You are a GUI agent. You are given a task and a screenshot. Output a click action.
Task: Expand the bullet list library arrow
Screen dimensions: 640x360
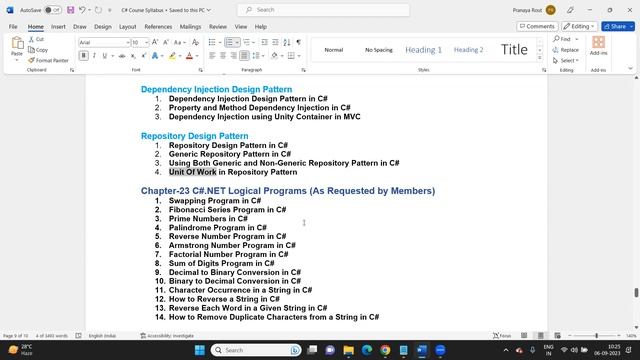220,42
